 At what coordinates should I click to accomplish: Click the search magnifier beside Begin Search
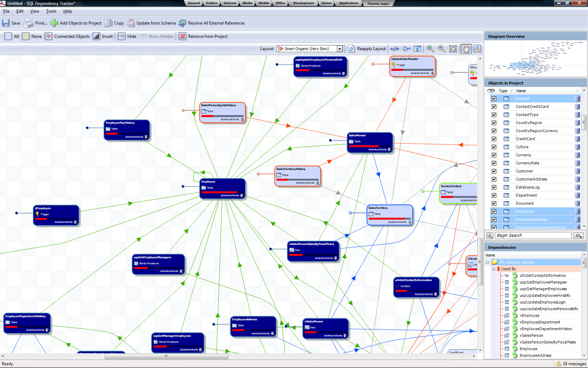point(490,236)
